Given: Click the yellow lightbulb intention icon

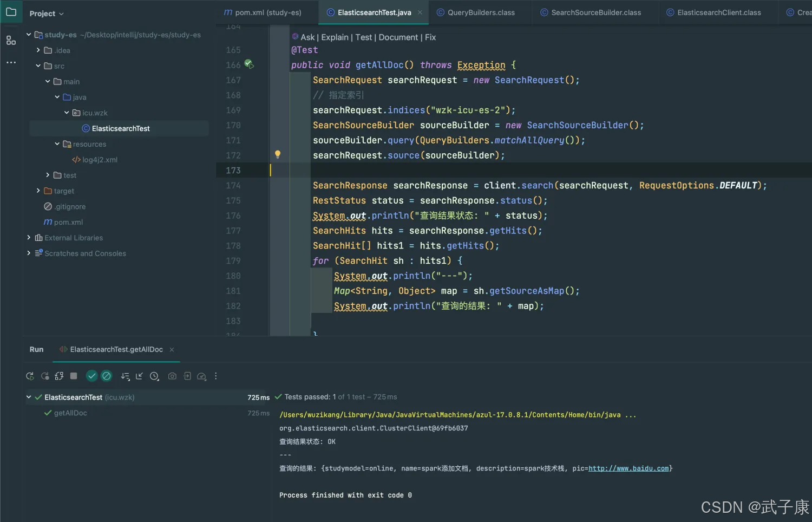Looking at the screenshot, I should point(278,154).
